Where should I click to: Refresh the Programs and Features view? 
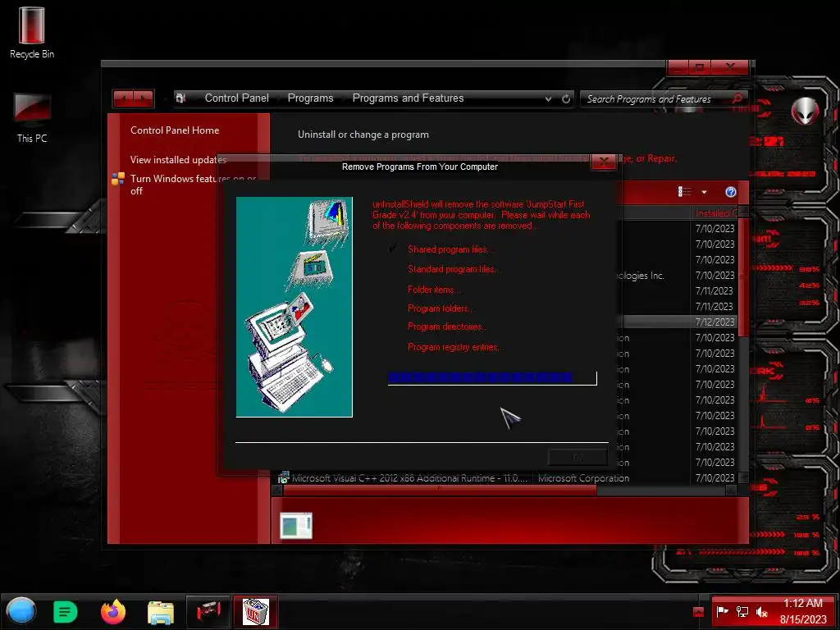pyautogui.click(x=566, y=98)
